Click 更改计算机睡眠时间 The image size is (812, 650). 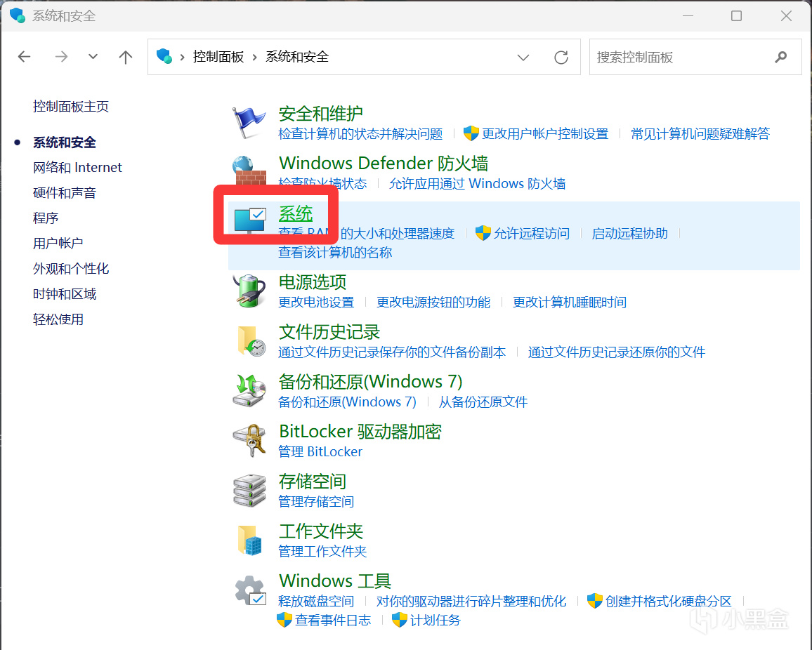pos(570,303)
